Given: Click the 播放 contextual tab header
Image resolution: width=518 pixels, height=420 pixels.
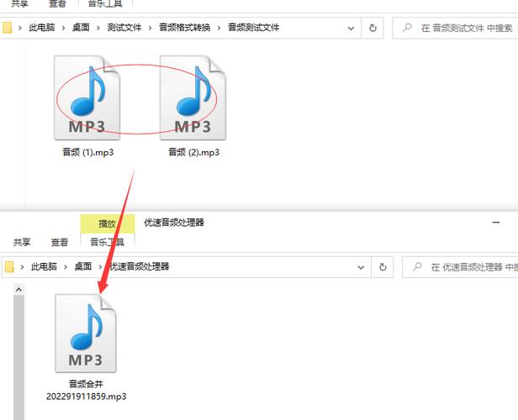Looking at the screenshot, I should [x=108, y=223].
